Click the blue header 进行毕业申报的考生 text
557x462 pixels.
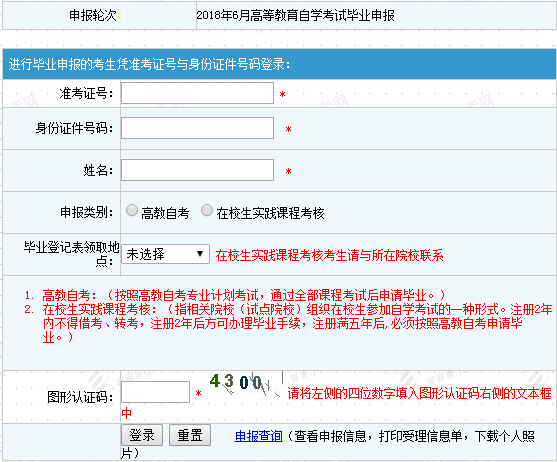point(149,64)
